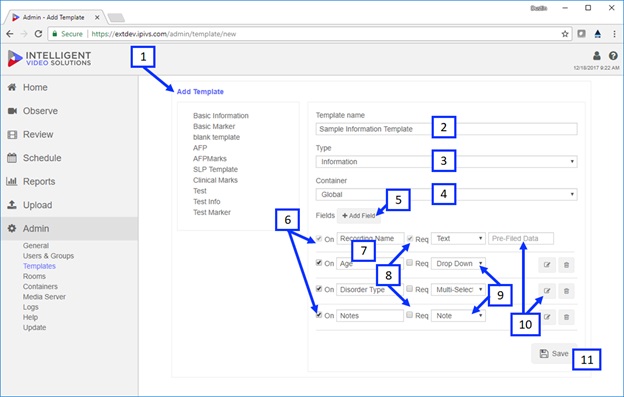The height and width of the screenshot is (397, 624).
Task: Click the Template name input field
Action: tap(447, 129)
